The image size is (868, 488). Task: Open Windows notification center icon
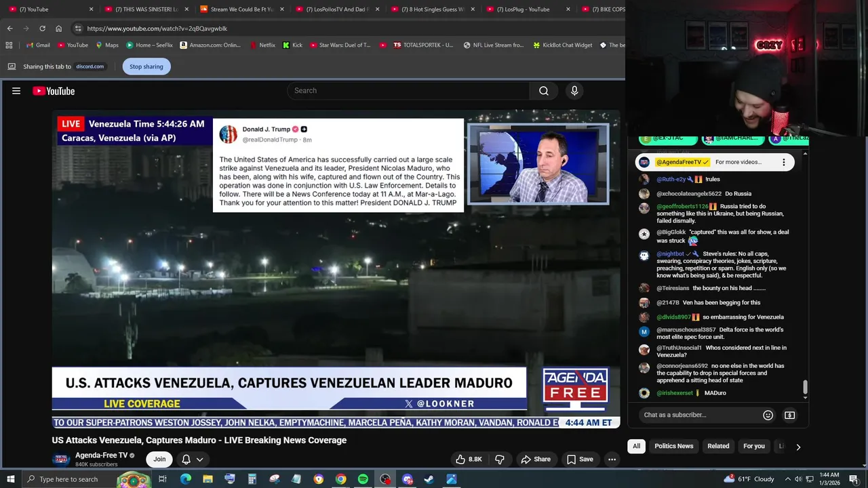853,479
